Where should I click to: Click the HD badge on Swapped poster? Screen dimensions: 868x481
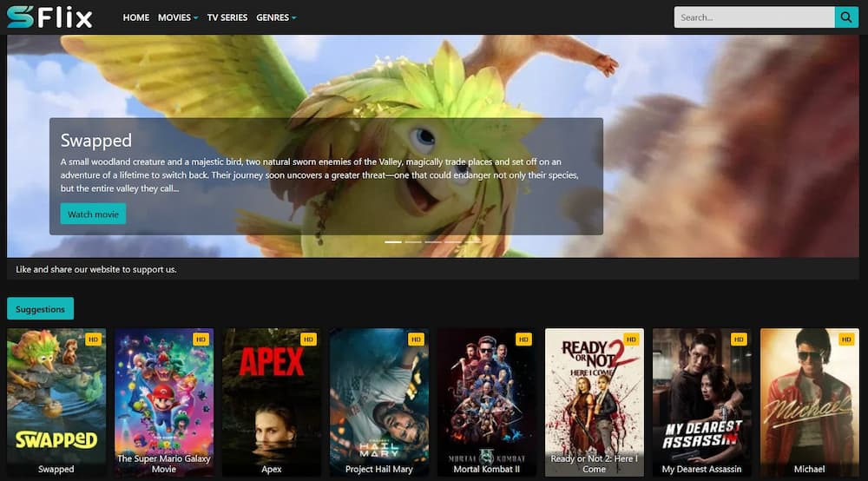[93, 339]
